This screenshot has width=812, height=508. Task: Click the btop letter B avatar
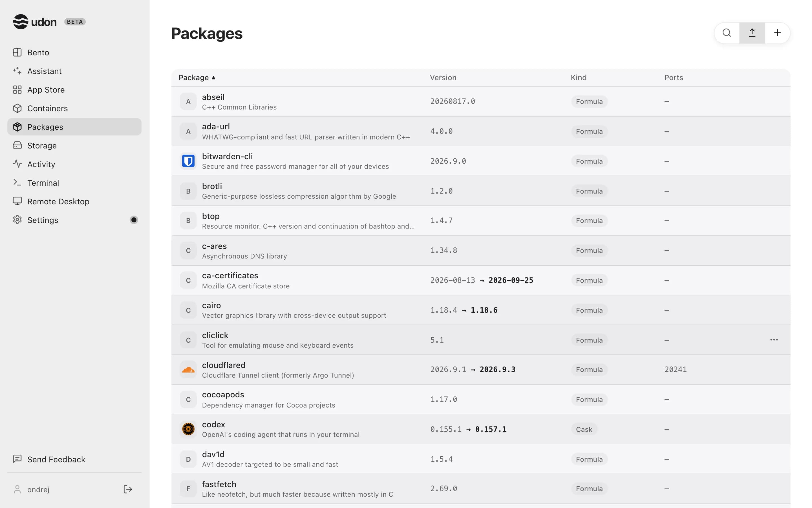pyautogui.click(x=188, y=221)
